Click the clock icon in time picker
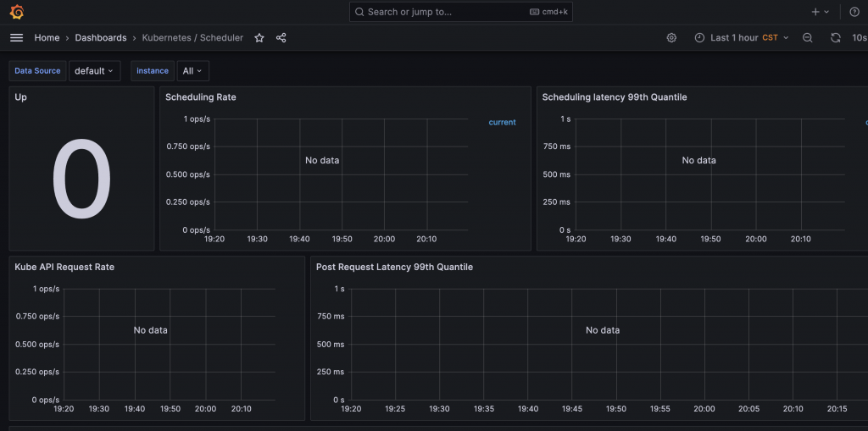 click(x=699, y=37)
